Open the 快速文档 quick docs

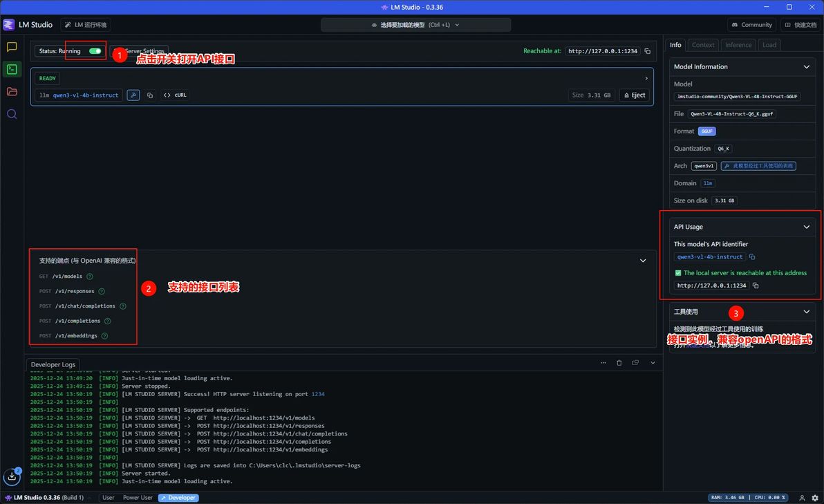click(x=800, y=25)
